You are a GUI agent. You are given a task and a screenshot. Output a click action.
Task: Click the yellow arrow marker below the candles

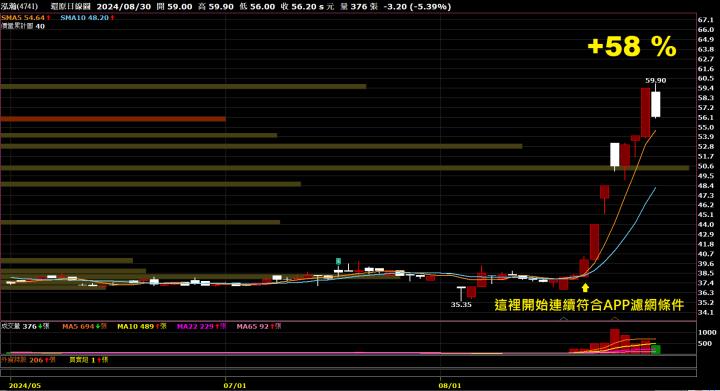pyautogui.click(x=585, y=288)
